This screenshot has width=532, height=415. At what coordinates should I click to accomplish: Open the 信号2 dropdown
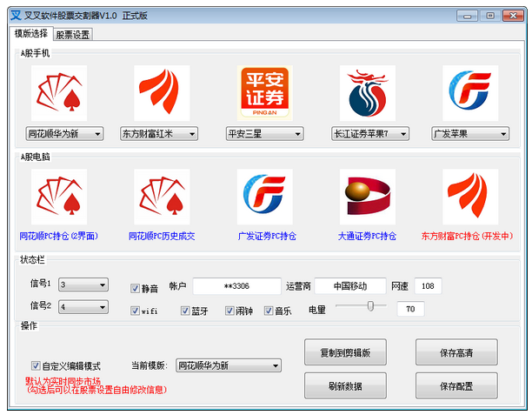[83, 307]
